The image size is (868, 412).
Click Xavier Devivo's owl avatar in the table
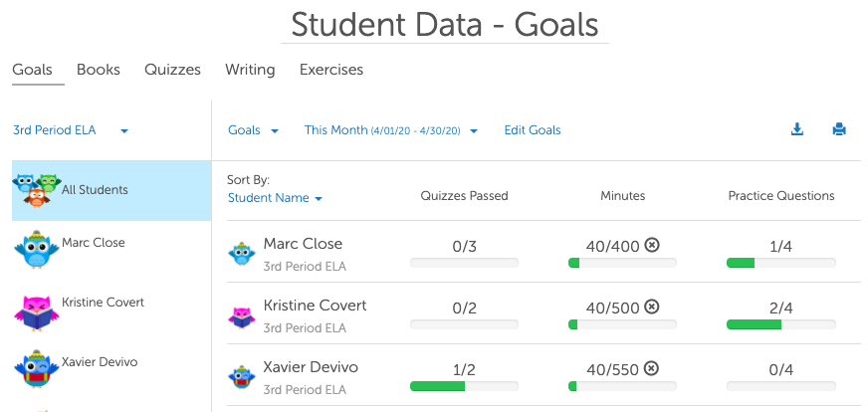coord(242,377)
